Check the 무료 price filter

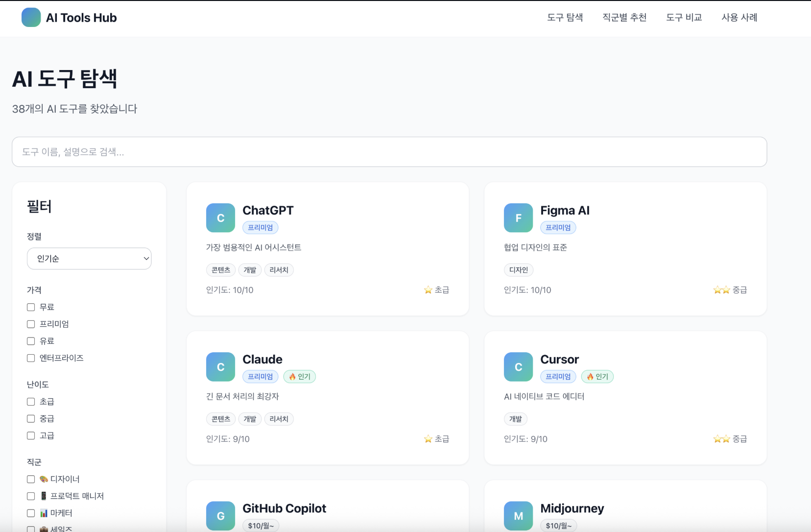pos(30,307)
